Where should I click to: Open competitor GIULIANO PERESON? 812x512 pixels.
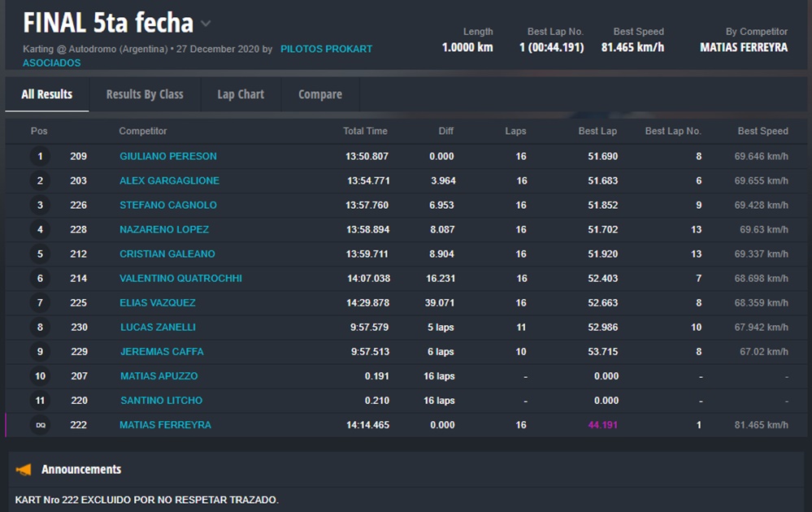click(168, 156)
